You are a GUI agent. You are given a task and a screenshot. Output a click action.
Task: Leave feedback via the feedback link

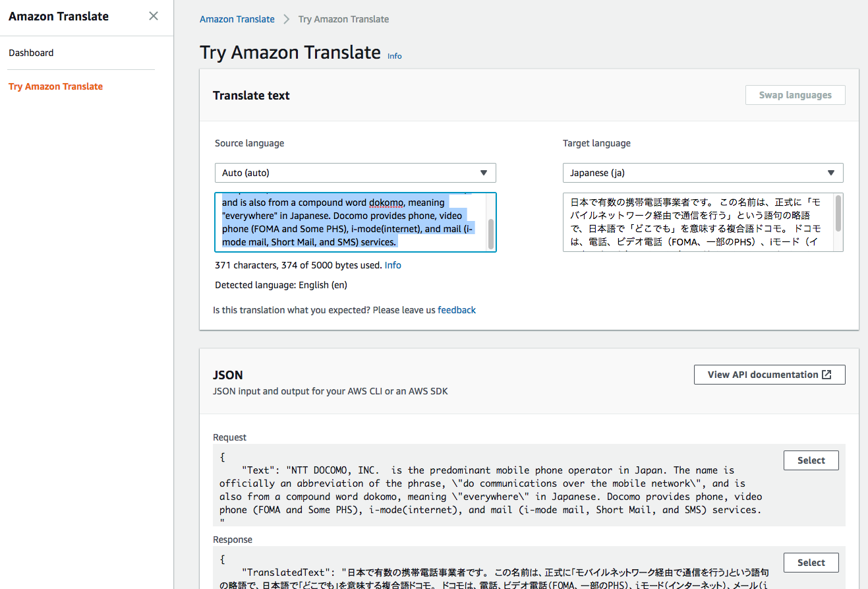tap(457, 310)
